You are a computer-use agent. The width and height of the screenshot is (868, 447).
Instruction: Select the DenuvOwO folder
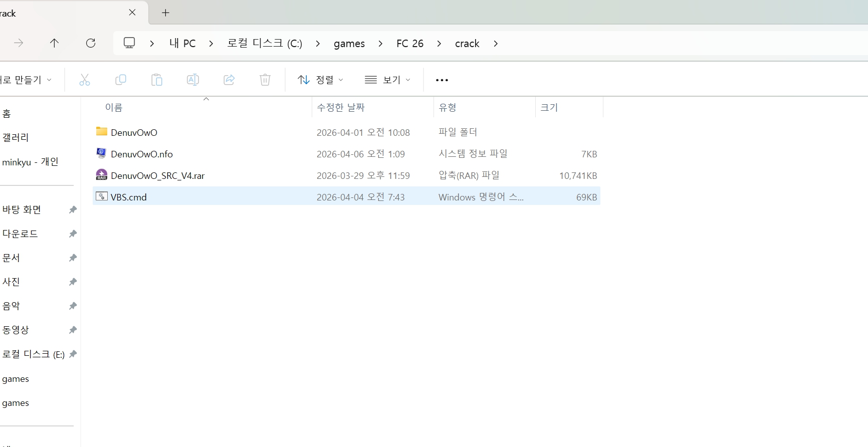pyautogui.click(x=134, y=132)
